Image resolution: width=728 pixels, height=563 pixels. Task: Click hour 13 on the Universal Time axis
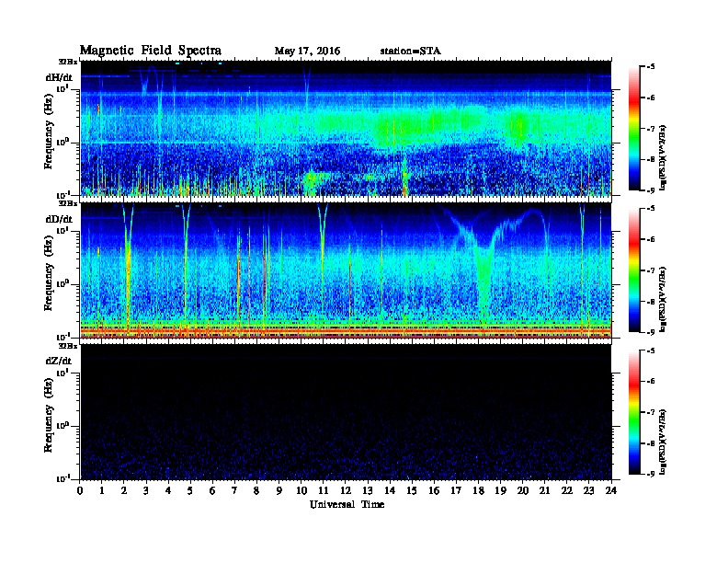coord(368,491)
